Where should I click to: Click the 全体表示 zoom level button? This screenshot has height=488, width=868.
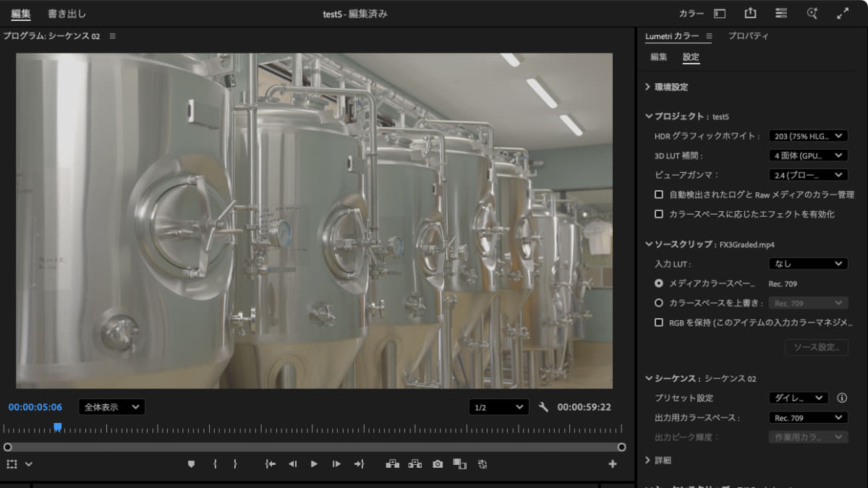[x=111, y=407]
